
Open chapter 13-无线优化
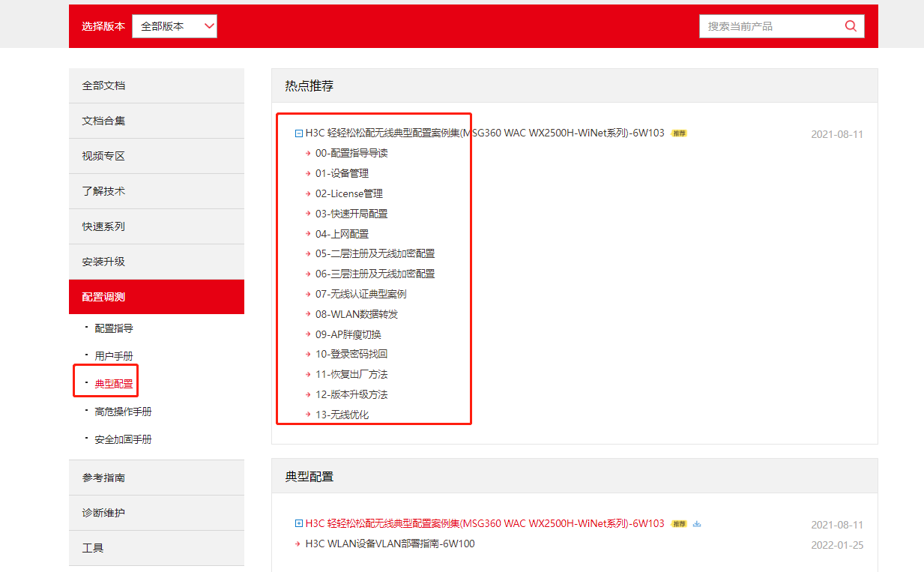pos(342,415)
